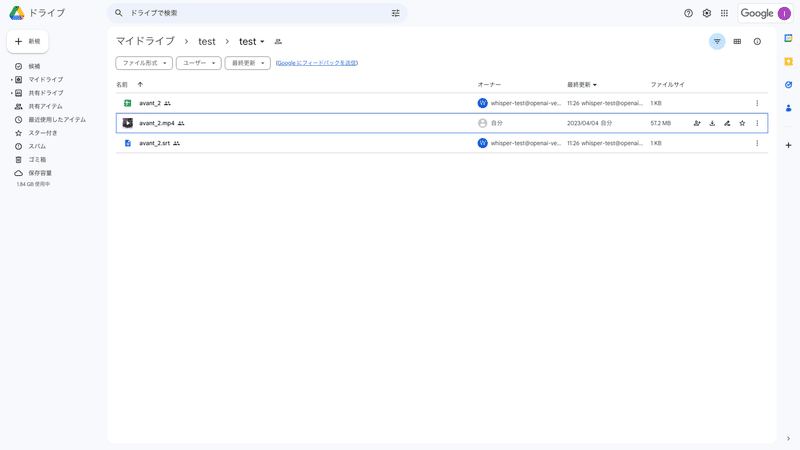Switch to grid layout view

tap(737, 41)
